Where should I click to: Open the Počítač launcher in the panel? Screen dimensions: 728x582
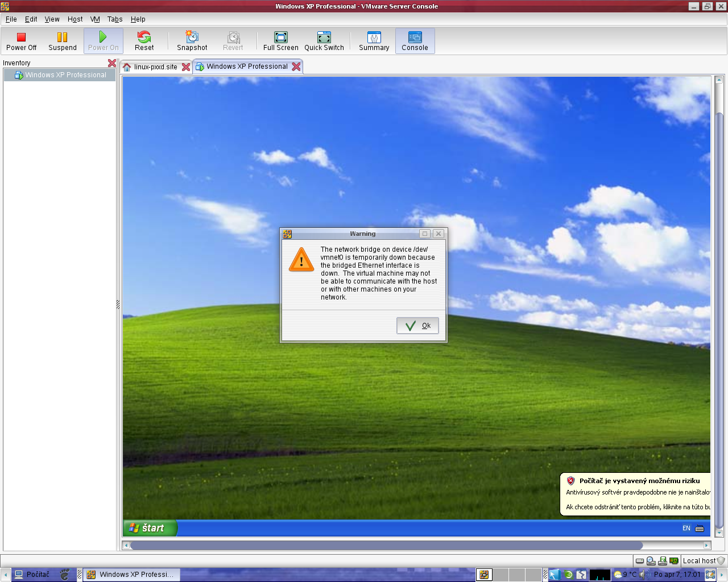(32, 575)
